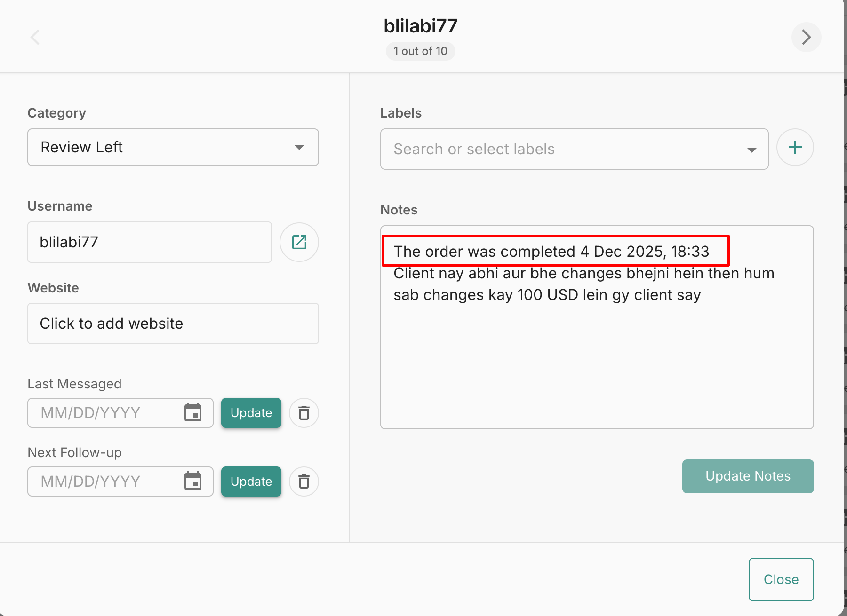This screenshot has height=616, width=847.
Task: Save changes with Update Notes button
Action: [x=748, y=476]
